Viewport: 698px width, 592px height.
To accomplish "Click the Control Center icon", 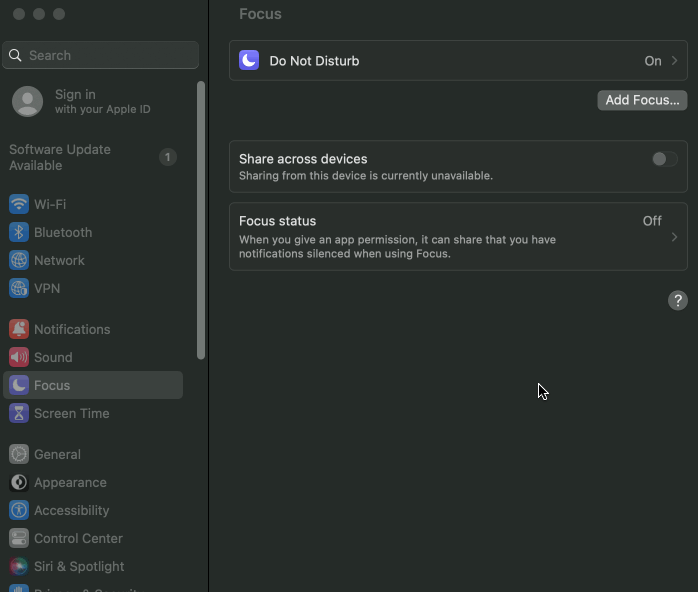I will click(x=19, y=539).
